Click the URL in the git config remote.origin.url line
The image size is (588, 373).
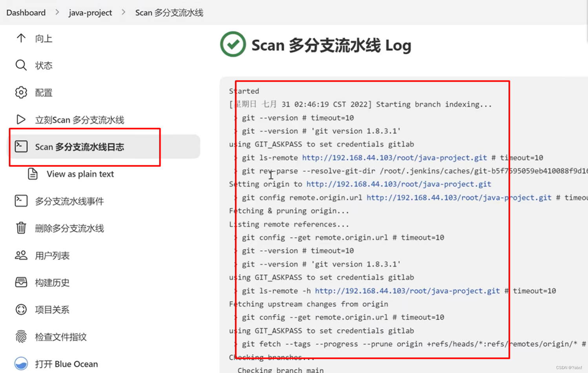point(459,197)
